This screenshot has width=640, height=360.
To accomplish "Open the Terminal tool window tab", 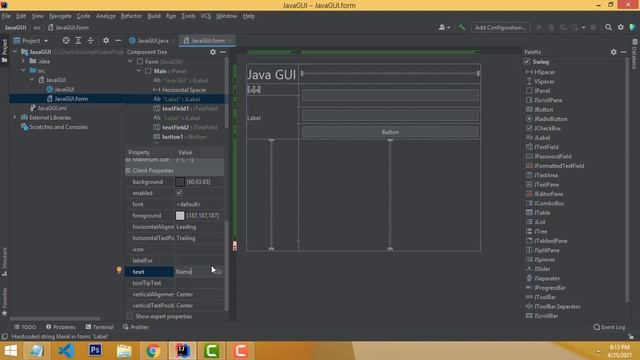I will click(x=100, y=327).
